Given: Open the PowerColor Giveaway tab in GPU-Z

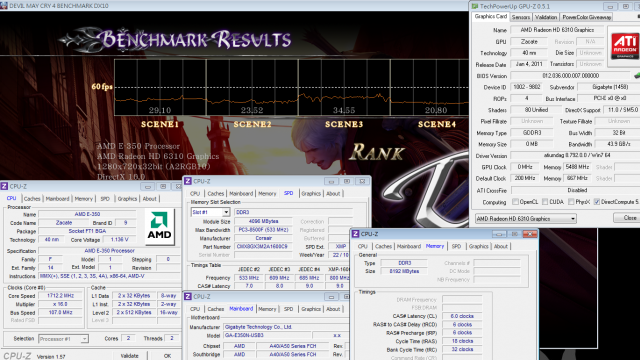Looking at the screenshot, I should tap(587, 17).
